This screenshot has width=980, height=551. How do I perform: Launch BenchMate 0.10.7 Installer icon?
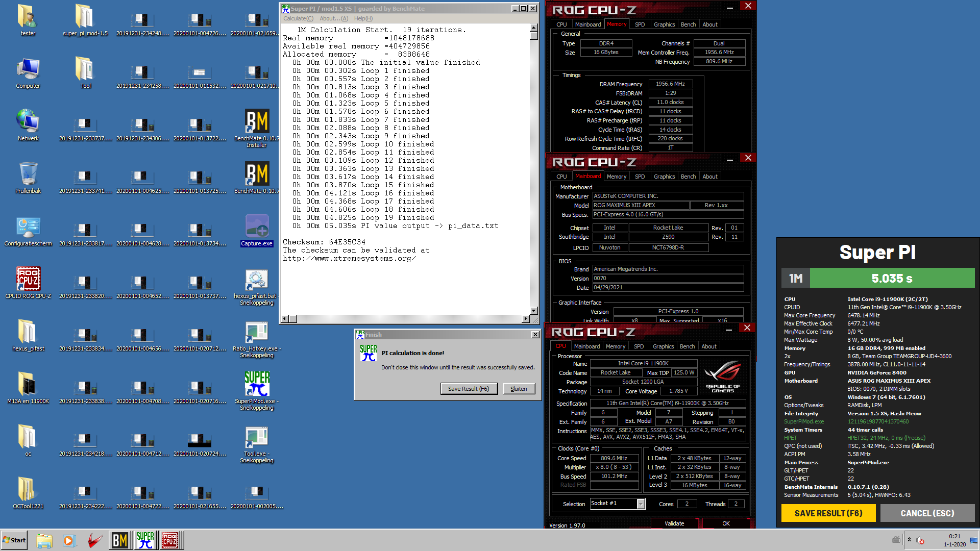tap(257, 128)
